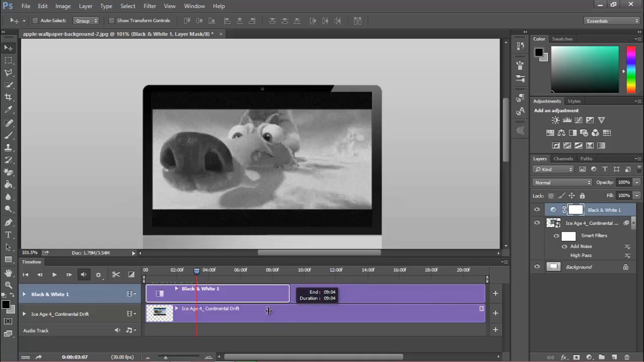Click the Split at Playhead scissors icon
This screenshot has width=644, height=362.
click(x=116, y=275)
